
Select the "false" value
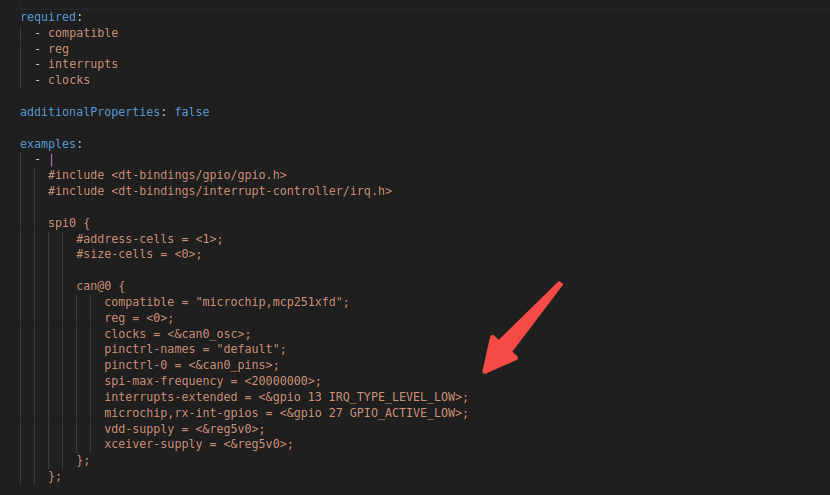pyautogui.click(x=192, y=112)
